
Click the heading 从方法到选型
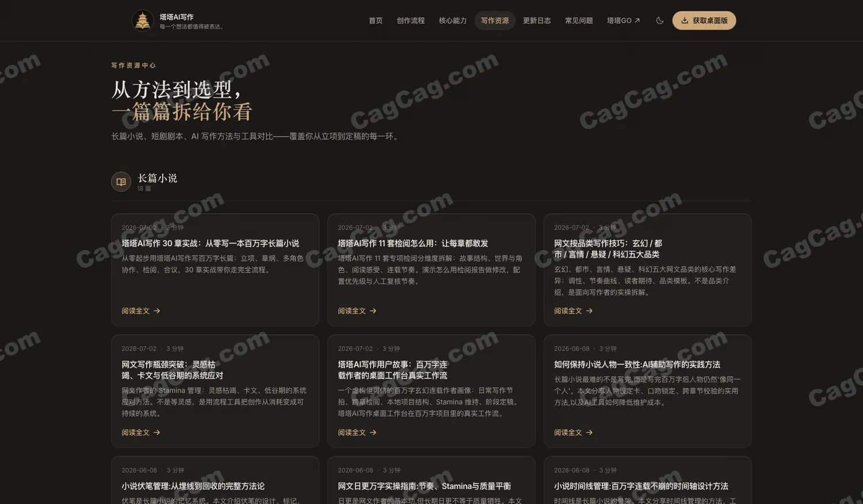[x=177, y=90]
